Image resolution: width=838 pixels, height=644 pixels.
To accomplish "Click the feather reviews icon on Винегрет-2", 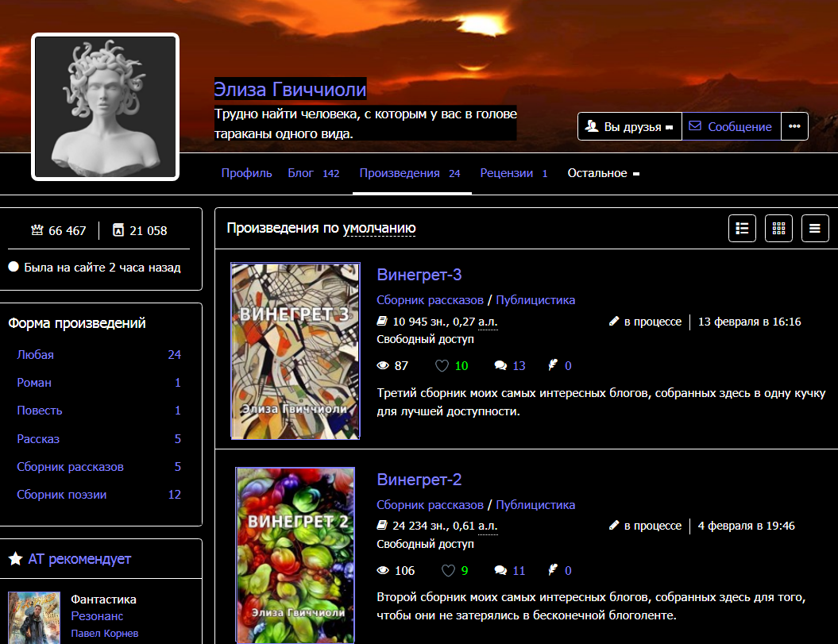I will (553, 569).
